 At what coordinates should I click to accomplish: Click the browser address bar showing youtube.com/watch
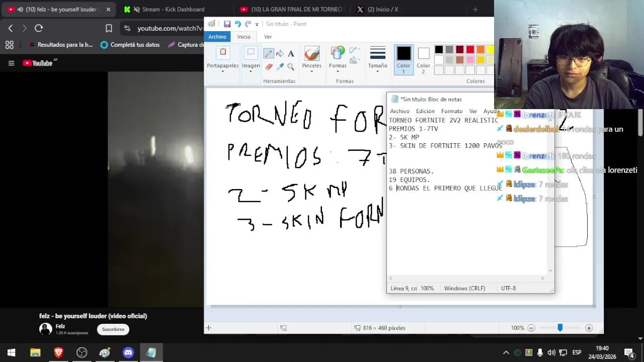click(171, 28)
